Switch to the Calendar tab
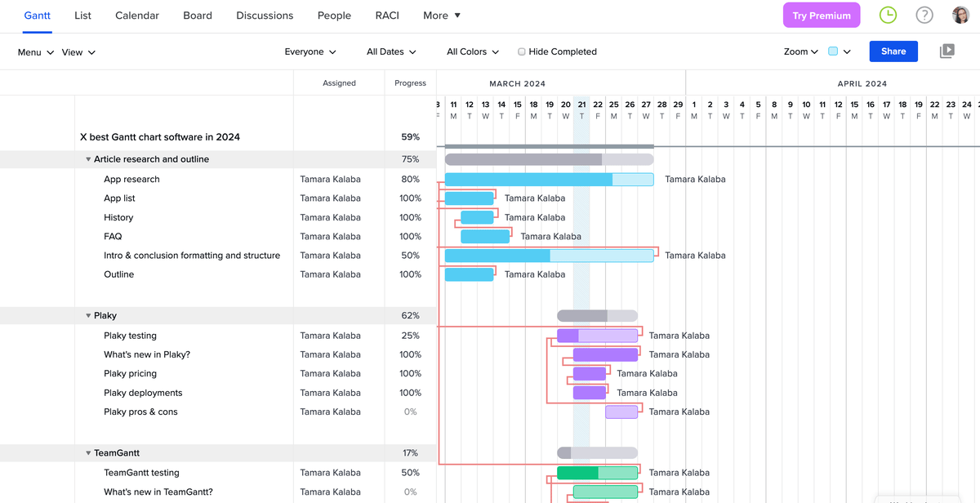Viewport: 980px width, 503px height. coord(137,16)
